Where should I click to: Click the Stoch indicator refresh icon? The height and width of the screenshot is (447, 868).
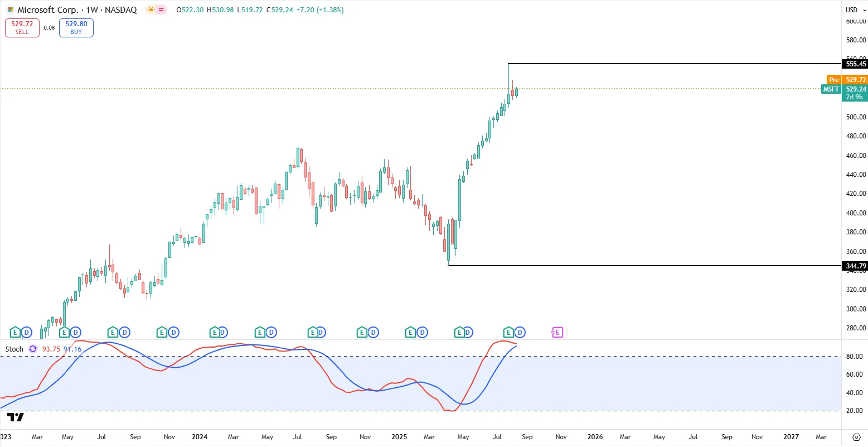(33, 349)
